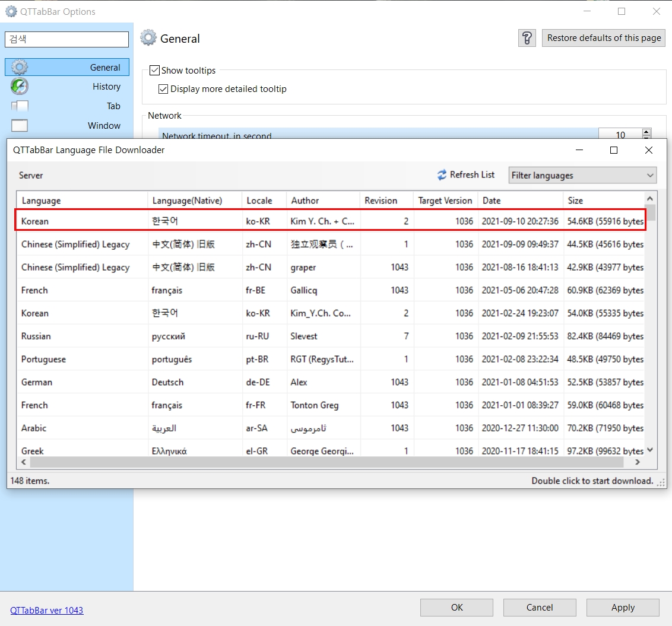Click the OK button
Viewport: 672px width, 626px height.
pyautogui.click(x=457, y=607)
